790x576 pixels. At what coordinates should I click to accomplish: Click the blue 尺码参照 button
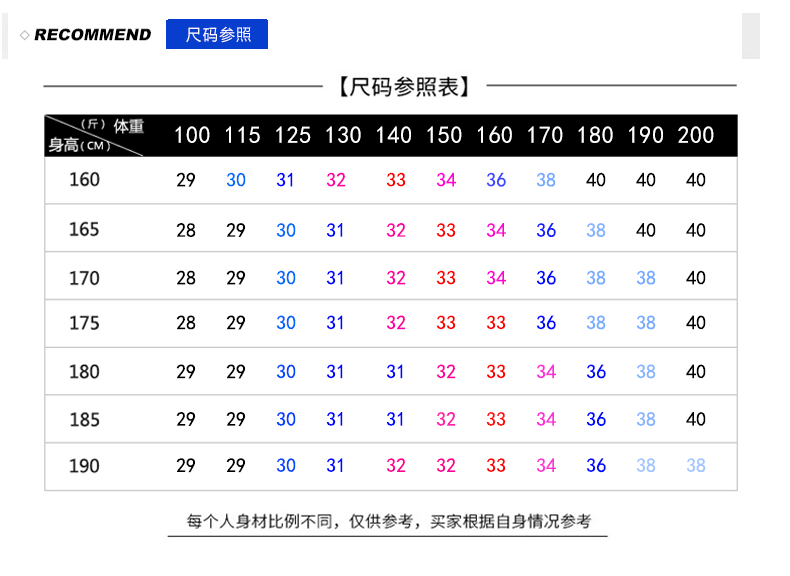[217, 34]
